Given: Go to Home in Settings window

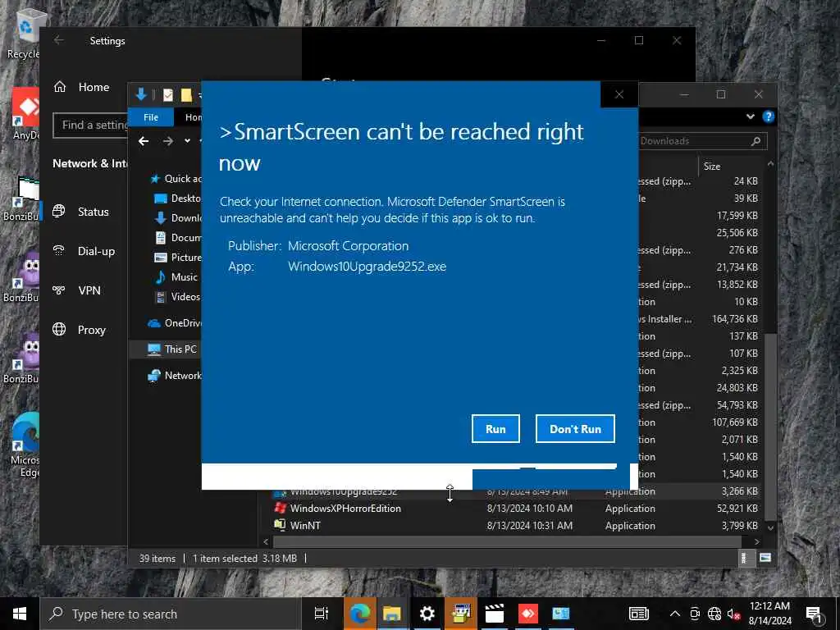Looking at the screenshot, I should coord(81,87).
